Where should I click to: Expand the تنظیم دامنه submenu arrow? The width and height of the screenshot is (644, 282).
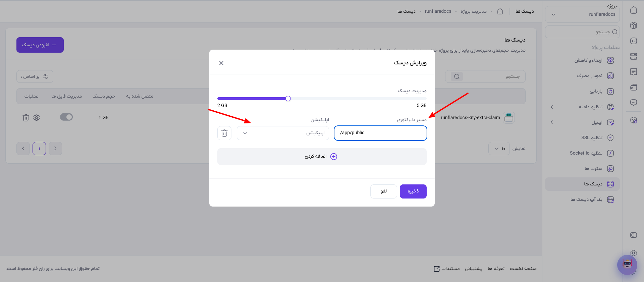(552, 107)
